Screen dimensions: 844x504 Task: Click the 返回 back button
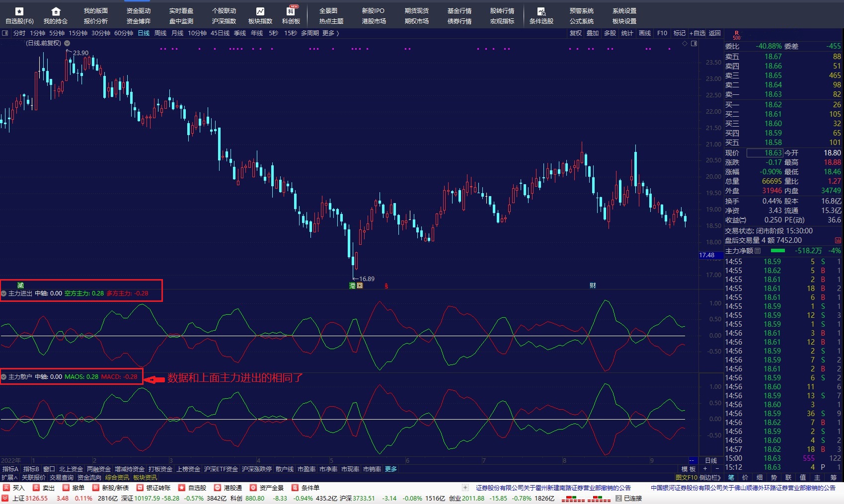point(714,33)
